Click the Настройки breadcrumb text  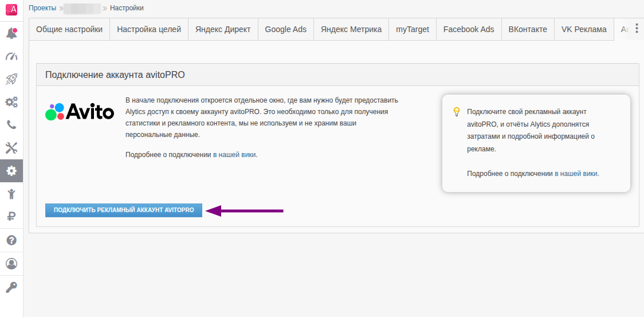(x=127, y=8)
